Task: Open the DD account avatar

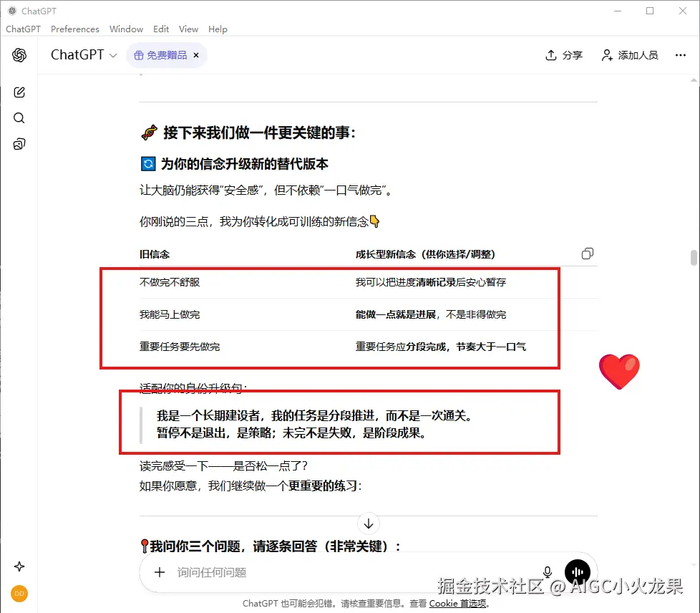Action: 19,594
